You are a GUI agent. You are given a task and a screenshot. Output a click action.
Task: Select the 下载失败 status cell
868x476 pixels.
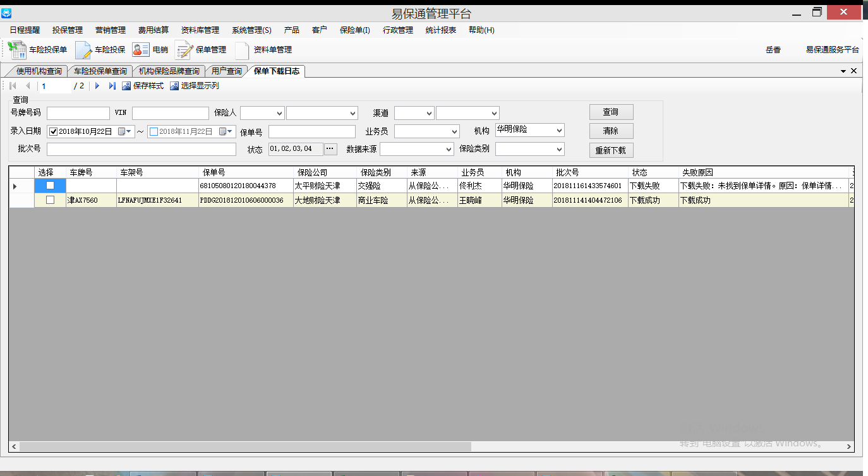click(x=653, y=186)
